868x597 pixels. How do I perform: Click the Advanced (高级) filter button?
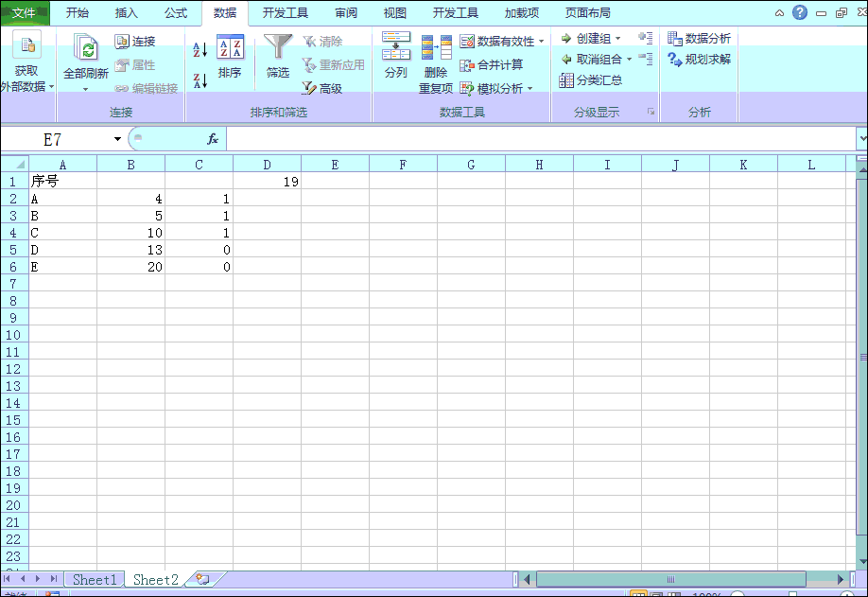[322, 88]
